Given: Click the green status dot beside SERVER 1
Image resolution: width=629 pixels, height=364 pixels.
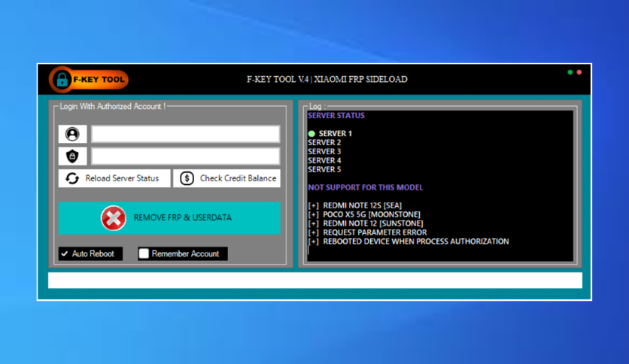Looking at the screenshot, I should pyautogui.click(x=311, y=134).
